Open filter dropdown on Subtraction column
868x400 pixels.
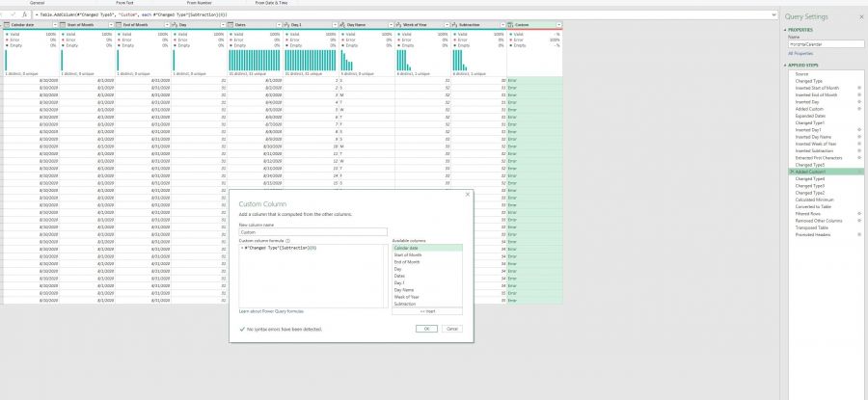(502, 25)
